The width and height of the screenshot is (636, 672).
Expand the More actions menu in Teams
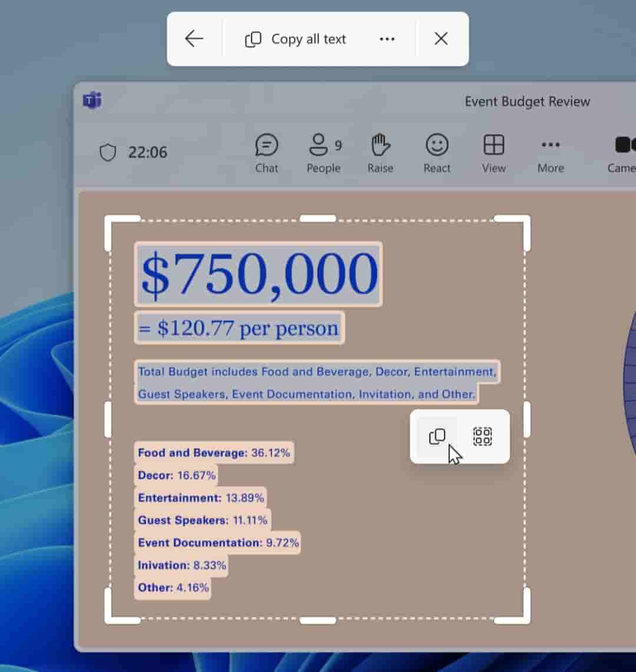click(550, 153)
